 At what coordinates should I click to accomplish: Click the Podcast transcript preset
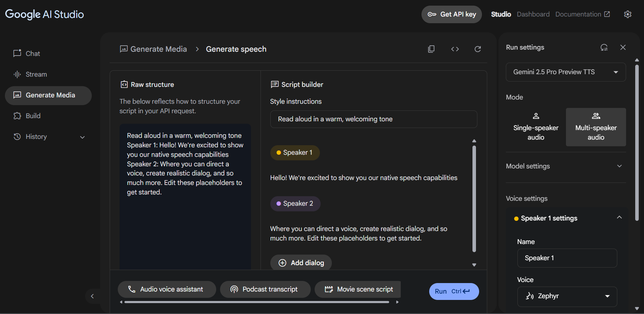265,289
